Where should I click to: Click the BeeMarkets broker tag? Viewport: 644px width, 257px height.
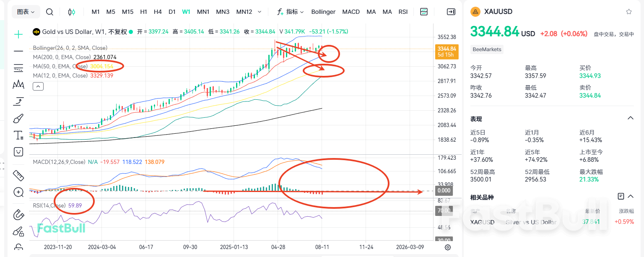(487, 49)
